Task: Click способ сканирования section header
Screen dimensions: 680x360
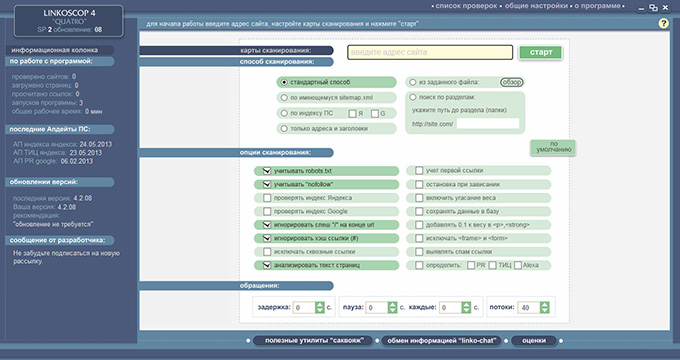Action: click(236, 62)
